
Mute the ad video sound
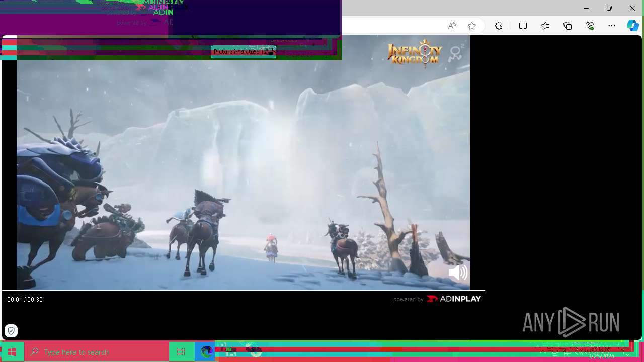tap(458, 273)
